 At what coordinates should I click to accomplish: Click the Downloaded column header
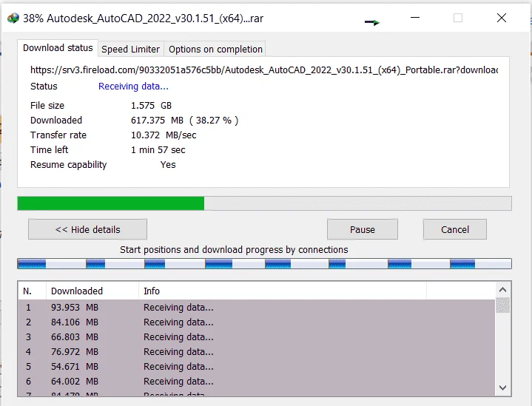pyautogui.click(x=92, y=291)
